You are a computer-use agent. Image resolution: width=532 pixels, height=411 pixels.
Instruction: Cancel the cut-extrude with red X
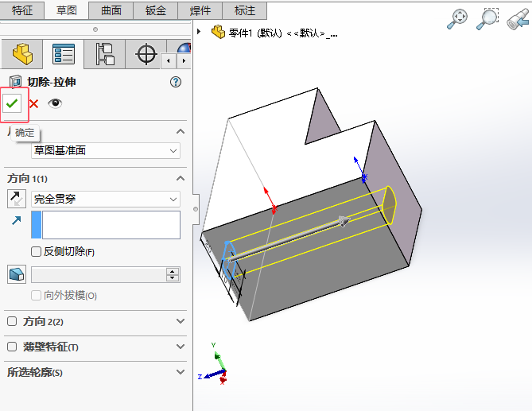pyautogui.click(x=33, y=104)
